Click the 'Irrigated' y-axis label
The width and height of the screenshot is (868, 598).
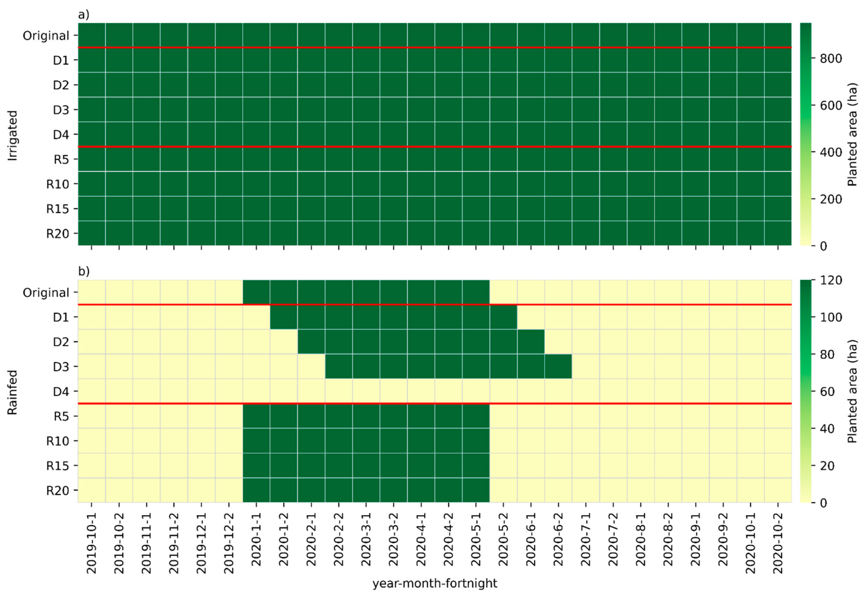pyautogui.click(x=13, y=135)
